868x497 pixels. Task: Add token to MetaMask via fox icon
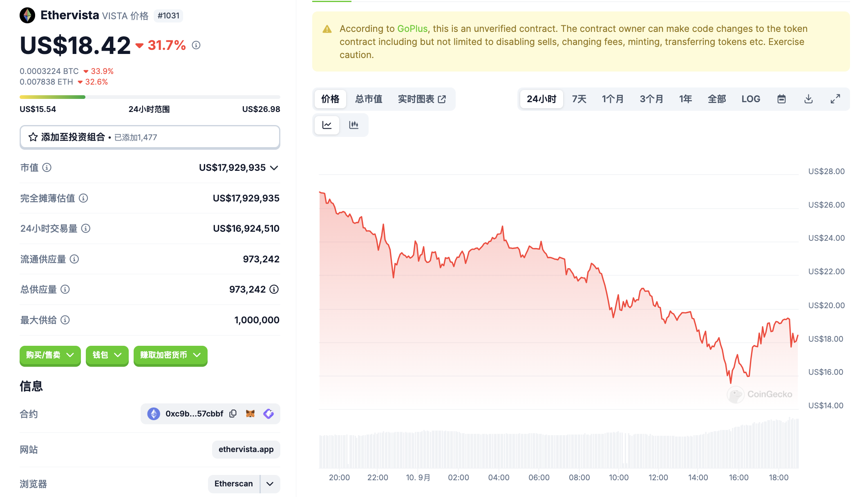point(251,414)
